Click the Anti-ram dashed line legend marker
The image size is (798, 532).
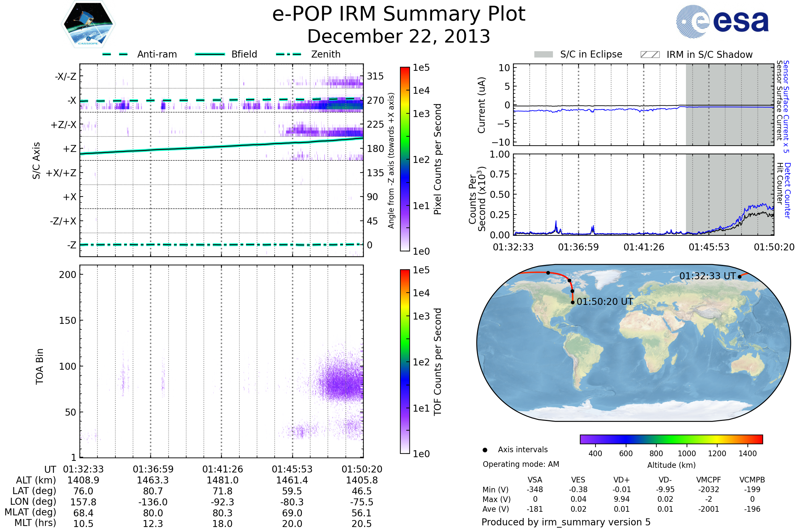pos(115,54)
